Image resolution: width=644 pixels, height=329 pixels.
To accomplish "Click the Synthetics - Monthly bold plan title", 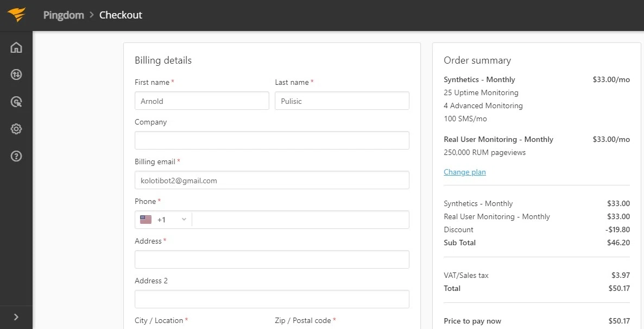I will 479,79.
